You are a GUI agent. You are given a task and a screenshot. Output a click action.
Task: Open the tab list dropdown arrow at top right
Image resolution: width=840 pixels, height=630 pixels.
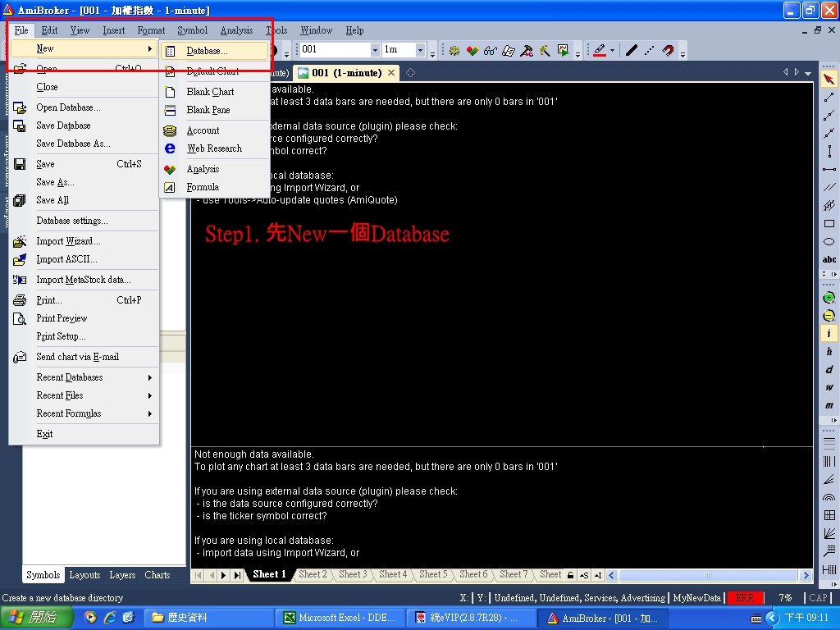pos(808,73)
